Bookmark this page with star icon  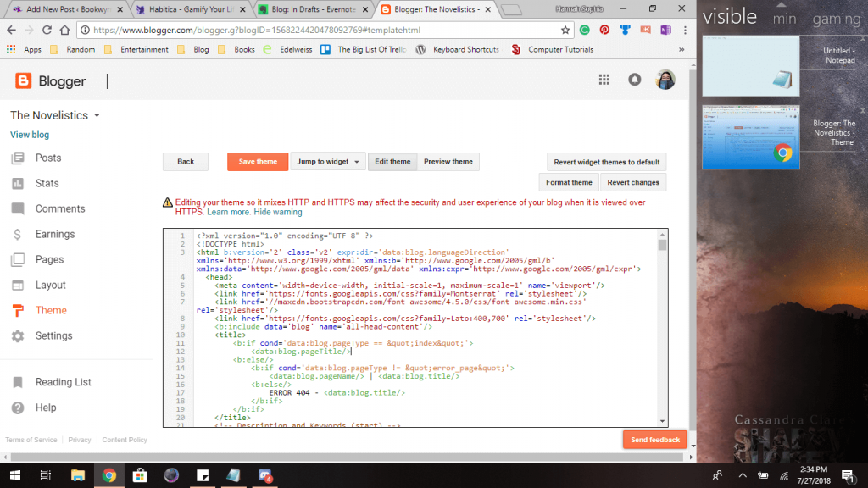[565, 30]
